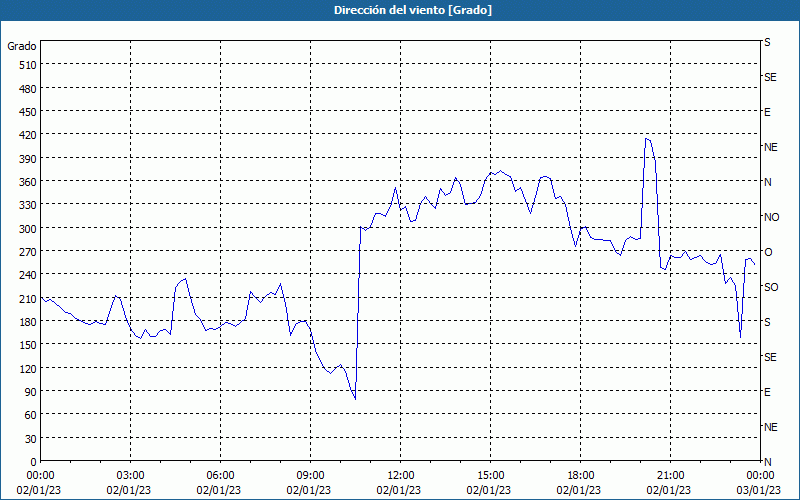Select the 360 degree axis value
Image resolution: width=800 pixels, height=500 pixels.
(28, 182)
